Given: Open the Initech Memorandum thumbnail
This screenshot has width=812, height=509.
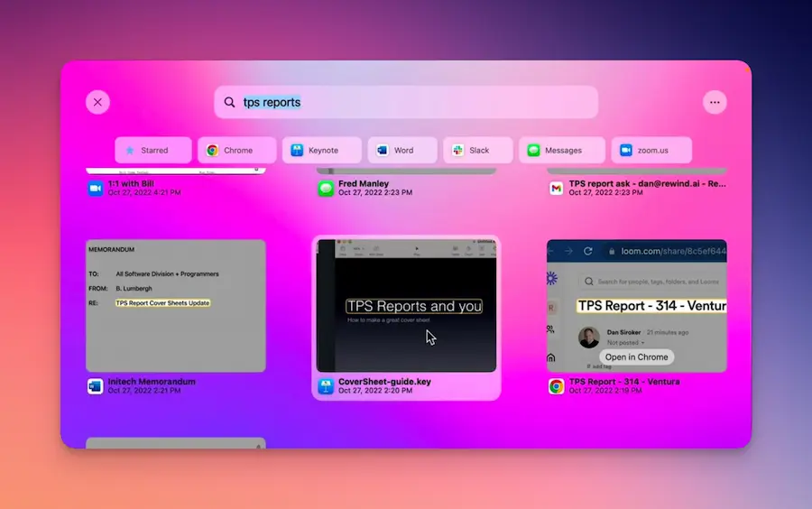Looking at the screenshot, I should pyautogui.click(x=176, y=306).
